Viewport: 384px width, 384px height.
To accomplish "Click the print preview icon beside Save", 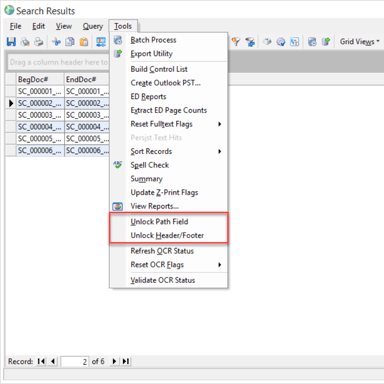I will (x=25, y=42).
